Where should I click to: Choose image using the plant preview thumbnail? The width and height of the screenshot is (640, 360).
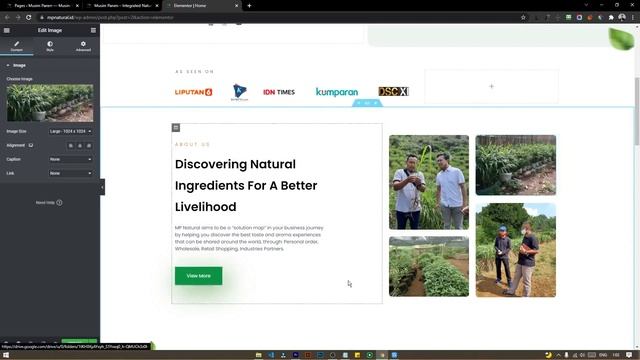tap(50, 103)
